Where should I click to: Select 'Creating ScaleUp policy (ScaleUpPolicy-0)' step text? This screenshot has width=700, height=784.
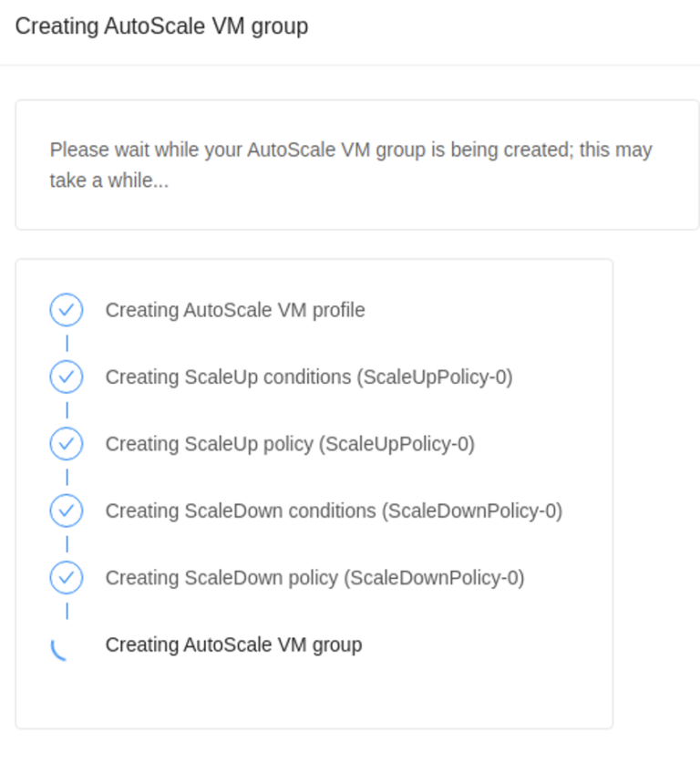point(290,444)
